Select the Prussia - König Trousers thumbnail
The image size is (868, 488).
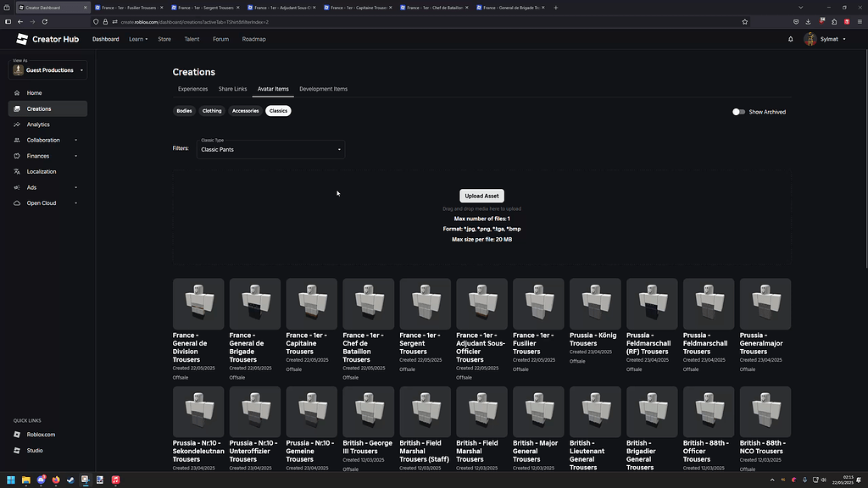pos(594,302)
